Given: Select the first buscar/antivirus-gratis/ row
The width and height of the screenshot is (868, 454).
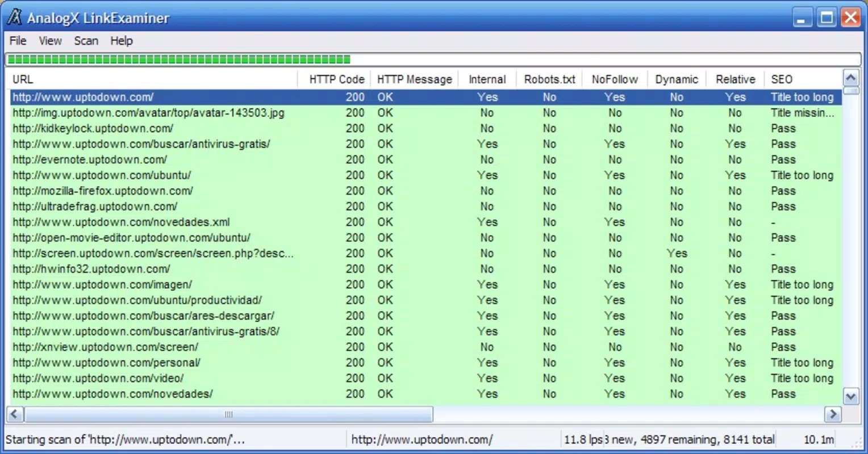Looking at the screenshot, I should (x=425, y=144).
